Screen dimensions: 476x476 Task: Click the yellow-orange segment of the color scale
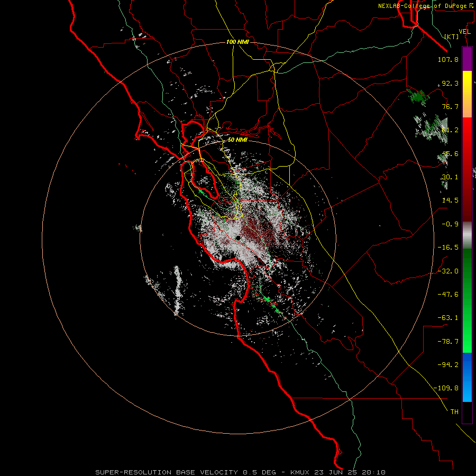pos(467,94)
